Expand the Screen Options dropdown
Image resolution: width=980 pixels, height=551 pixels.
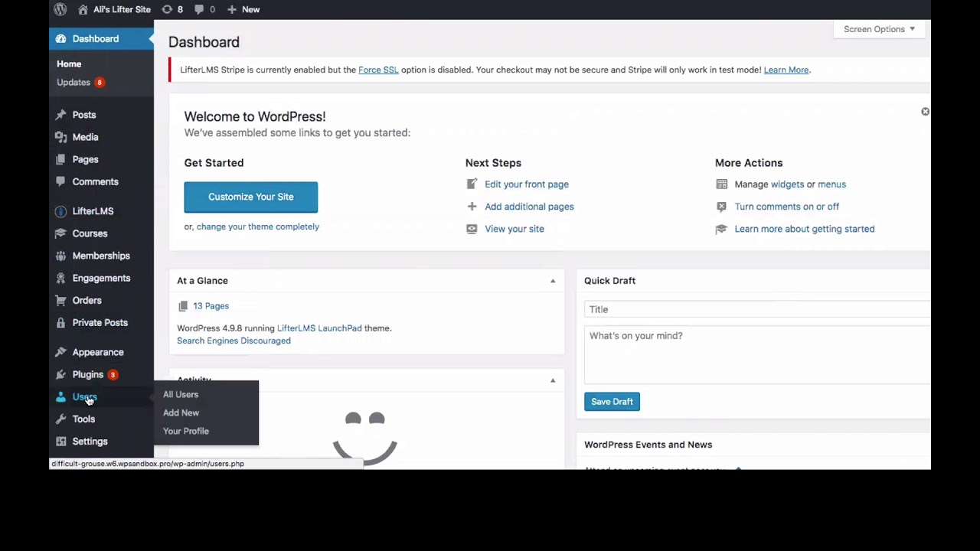point(879,29)
